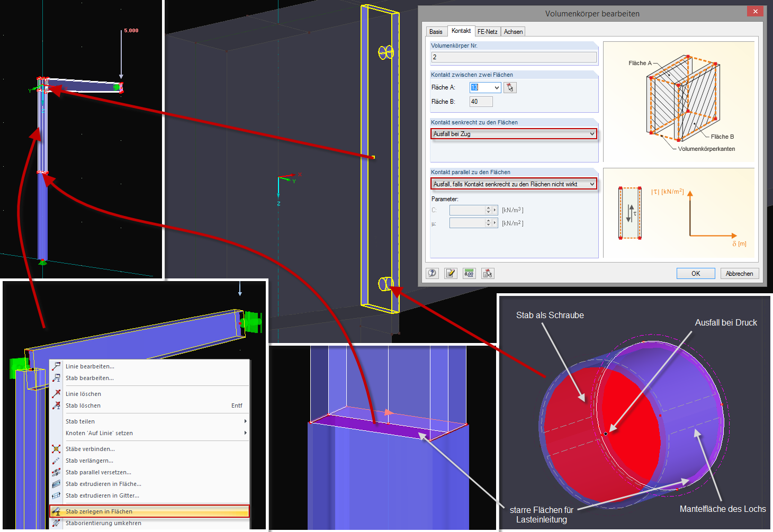Image resolution: width=773 pixels, height=532 pixels.
Task: Open the 0.00 units and decimals icon
Action: (469, 273)
